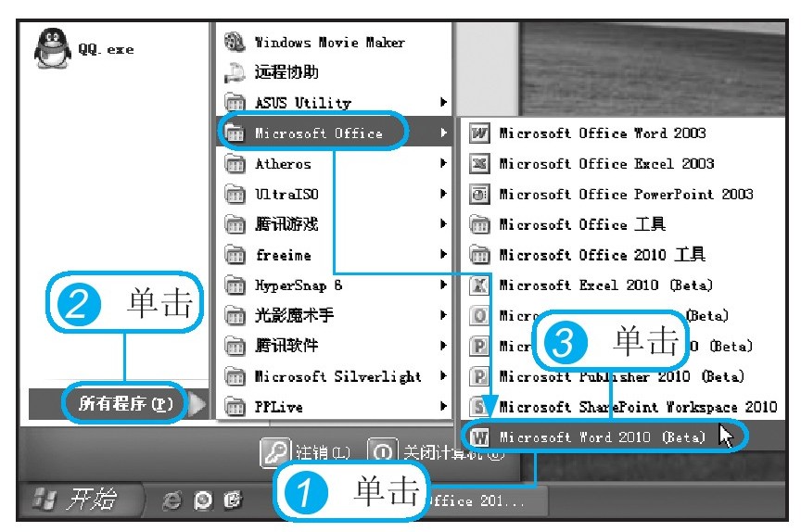Select Microsoft Word 2010 (Beta) entry
Screen dimensions: 801x532
(623, 437)
